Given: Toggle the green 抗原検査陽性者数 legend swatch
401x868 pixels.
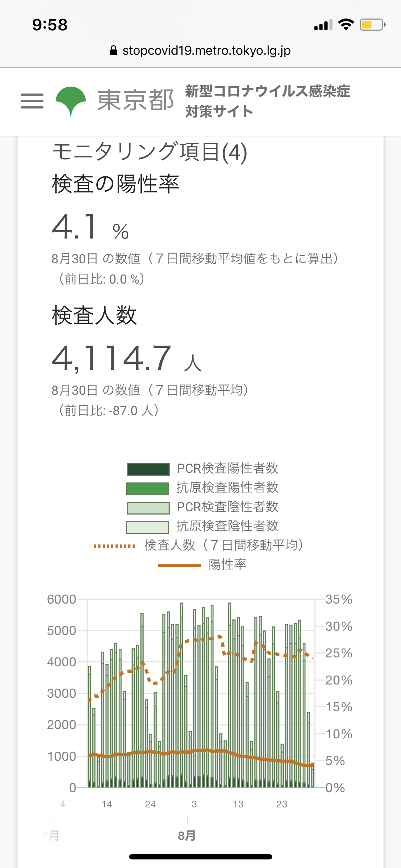Looking at the screenshot, I should 148,489.
